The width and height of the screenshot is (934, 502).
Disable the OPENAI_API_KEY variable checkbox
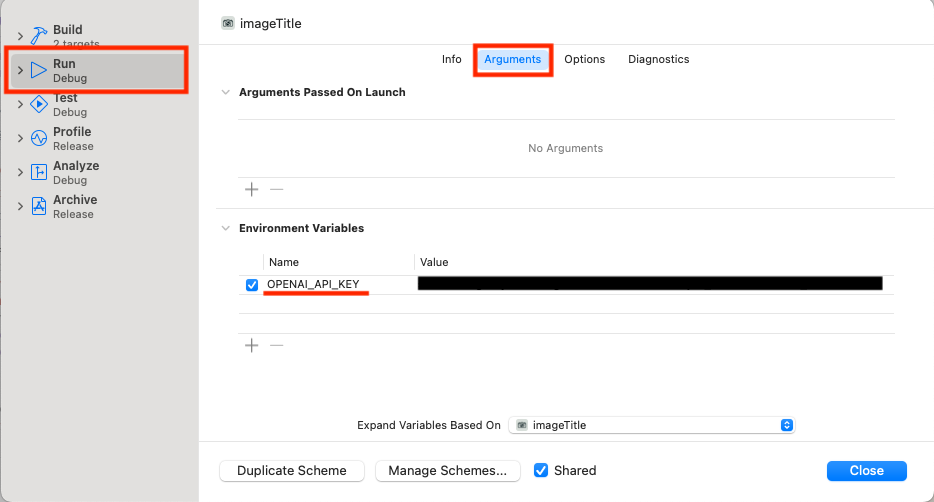coord(252,285)
